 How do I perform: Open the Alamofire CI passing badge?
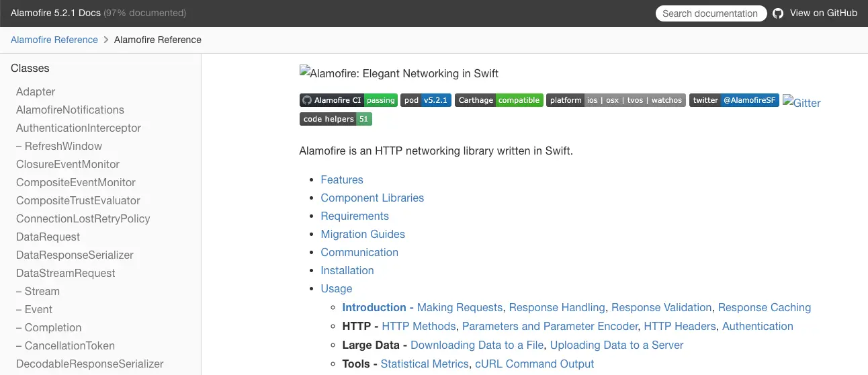[x=349, y=100]
